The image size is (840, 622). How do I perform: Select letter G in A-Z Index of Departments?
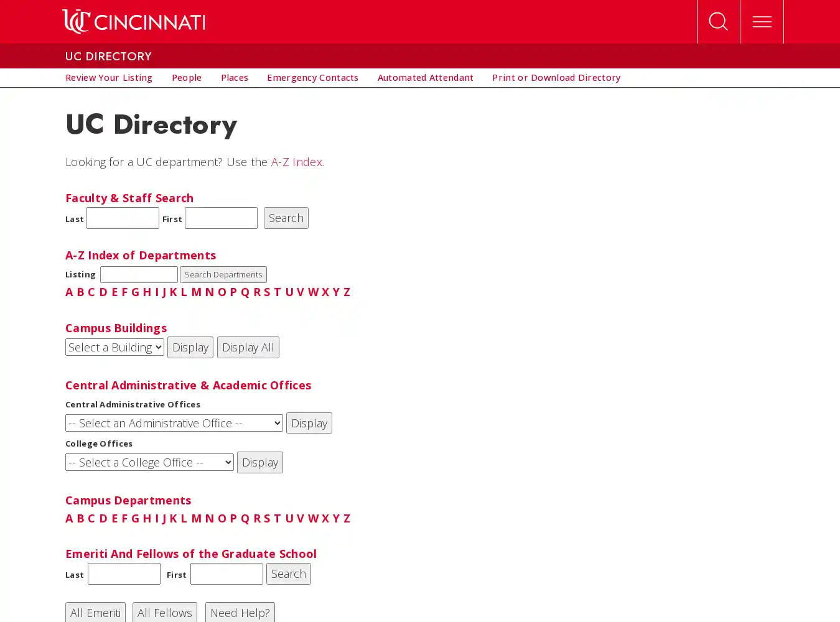135,292
